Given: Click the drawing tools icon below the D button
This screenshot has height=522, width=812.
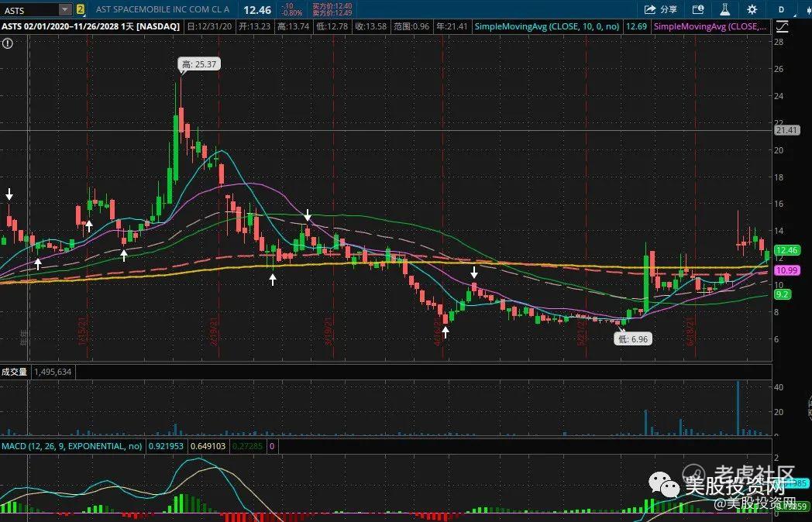Looking at the screenshot, I should tap(782, 26).
